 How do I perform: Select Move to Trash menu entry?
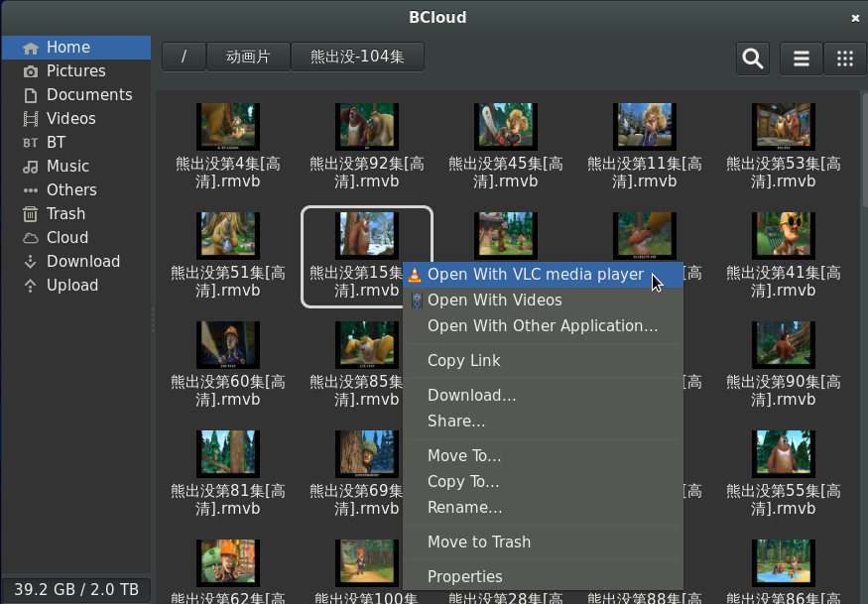point(478,543)
